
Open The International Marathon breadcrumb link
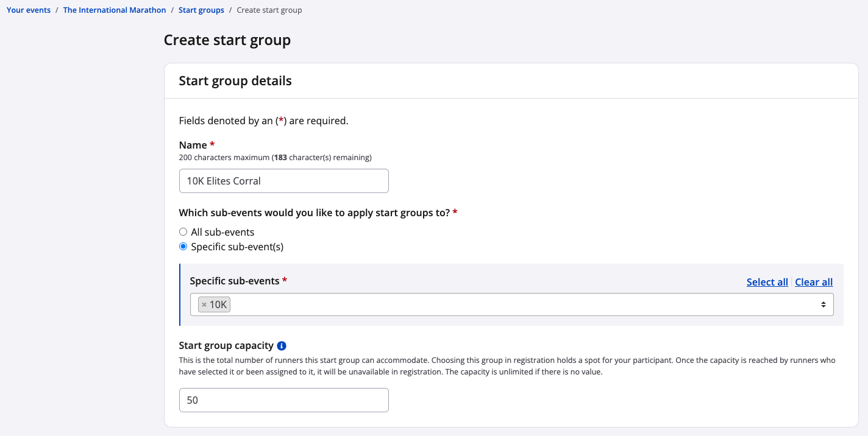click(x=115, y=10)
